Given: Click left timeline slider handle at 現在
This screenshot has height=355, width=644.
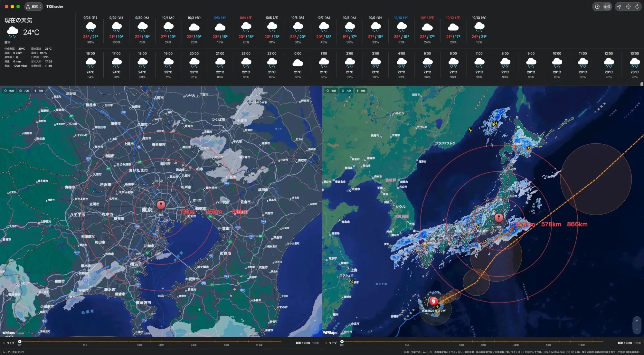Looking at the screenshot, I should 20,341.
